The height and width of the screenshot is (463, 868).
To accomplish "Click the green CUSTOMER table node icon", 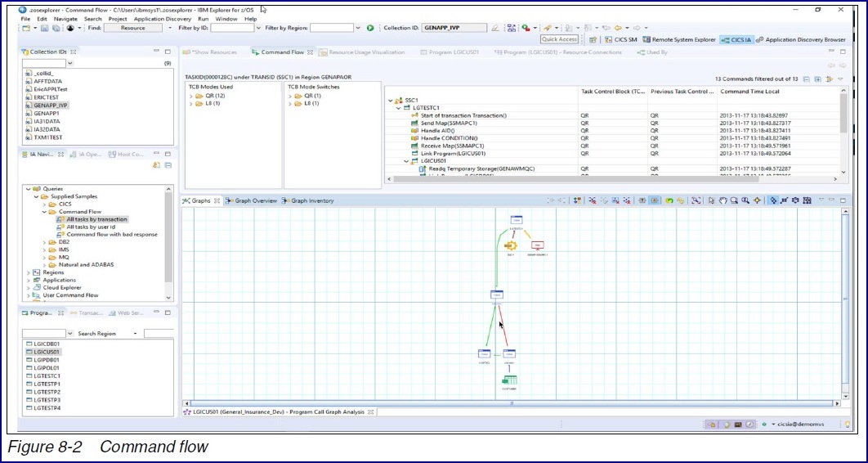I will [509, 380].
